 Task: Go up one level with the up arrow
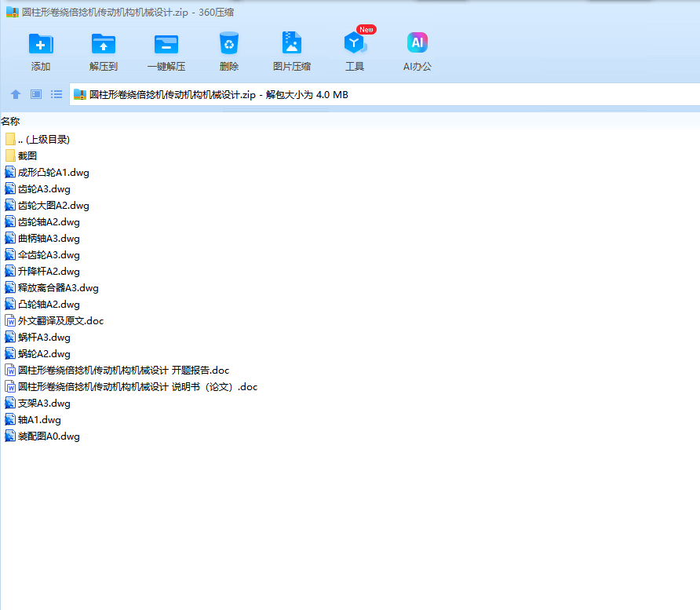tap(16, 94)
